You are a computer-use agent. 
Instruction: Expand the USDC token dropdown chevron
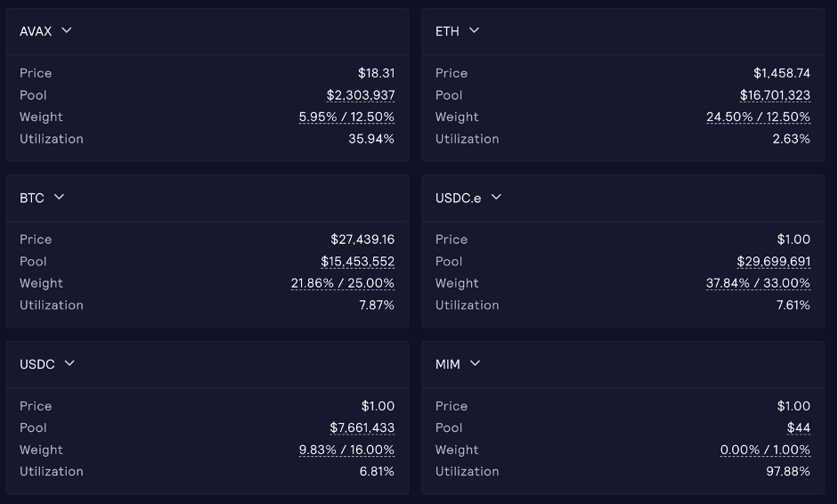tap(70, 363)
